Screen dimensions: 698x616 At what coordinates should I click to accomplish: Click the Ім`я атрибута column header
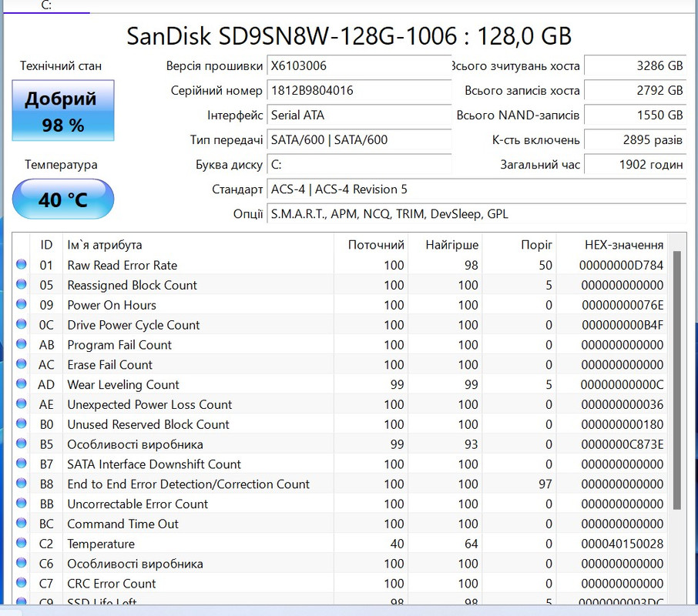198,245
